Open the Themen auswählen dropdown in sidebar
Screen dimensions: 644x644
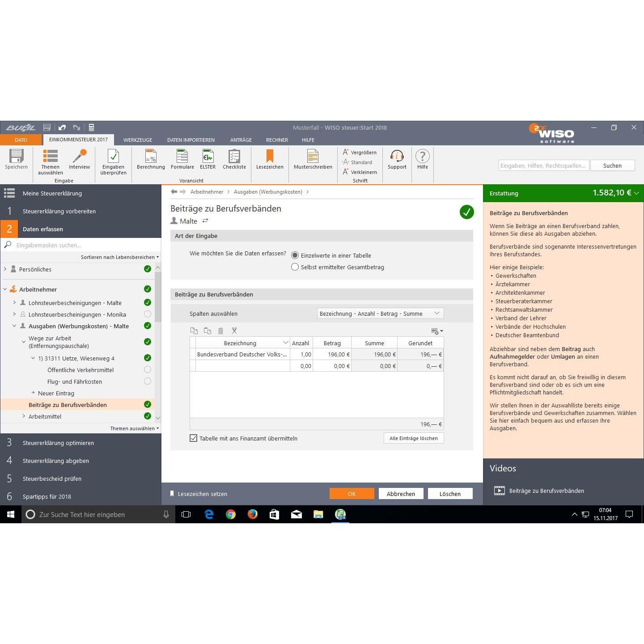135,428
